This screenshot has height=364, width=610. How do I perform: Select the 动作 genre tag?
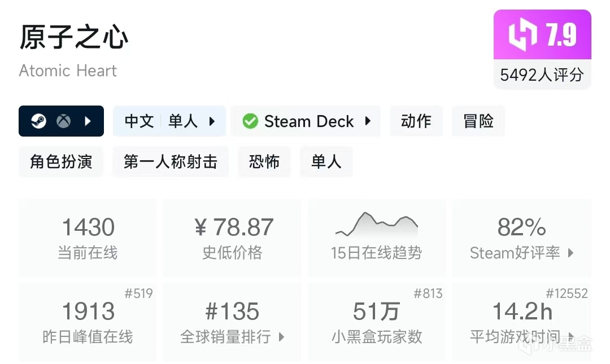416,121
